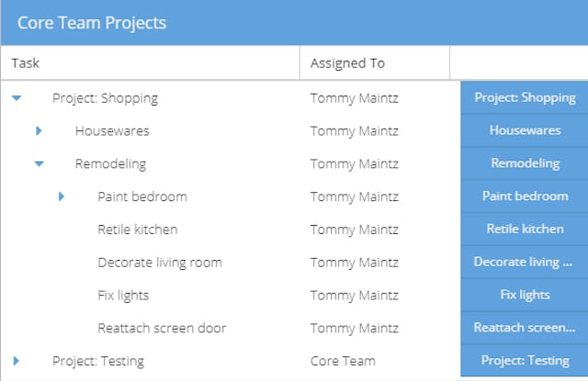Viewport: 588px width, 381px height.
Task: Expand the Housewares tree node
Action: point(39,130)
